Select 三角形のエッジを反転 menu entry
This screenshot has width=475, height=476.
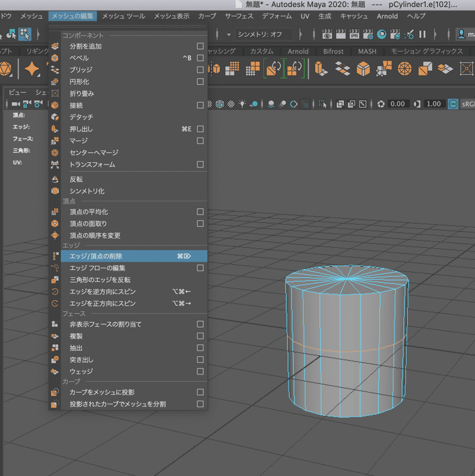(x=134, y=280)
